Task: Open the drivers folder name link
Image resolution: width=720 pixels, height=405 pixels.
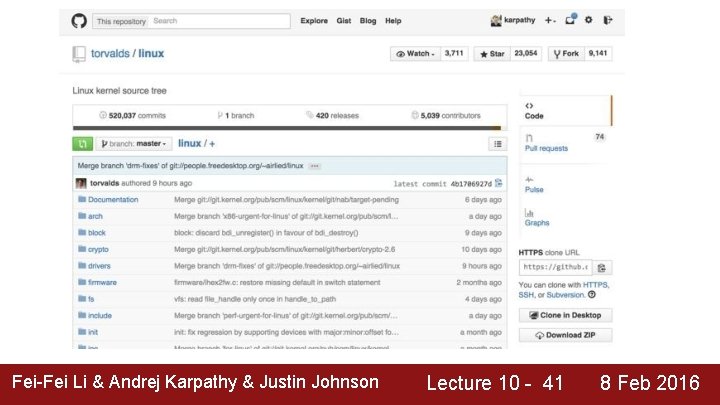Action: (99, 266)
